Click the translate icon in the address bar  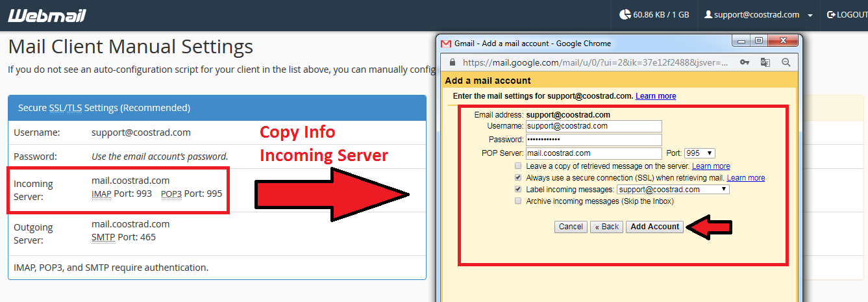[765, 62]
